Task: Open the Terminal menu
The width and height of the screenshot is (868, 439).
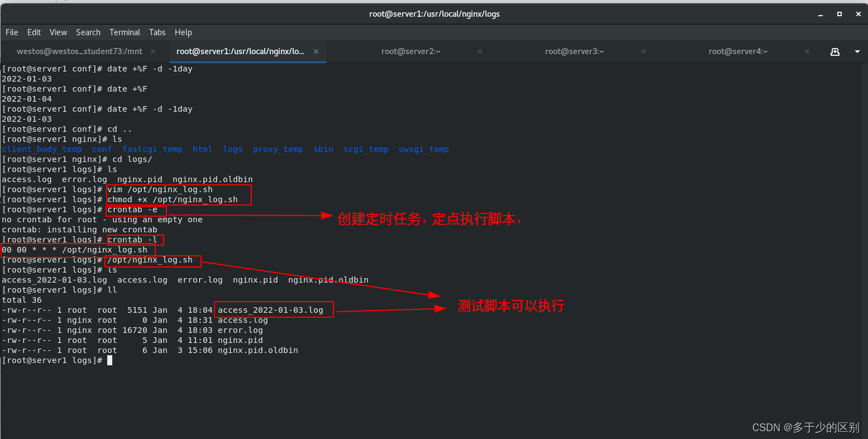Action: (125, 32)
